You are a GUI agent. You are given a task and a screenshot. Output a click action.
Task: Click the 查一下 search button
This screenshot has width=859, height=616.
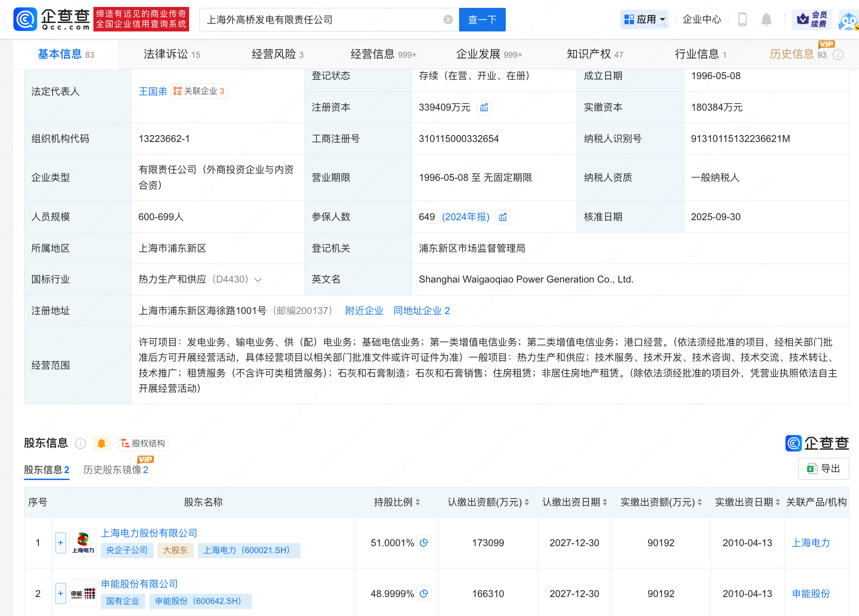point(482,19)
